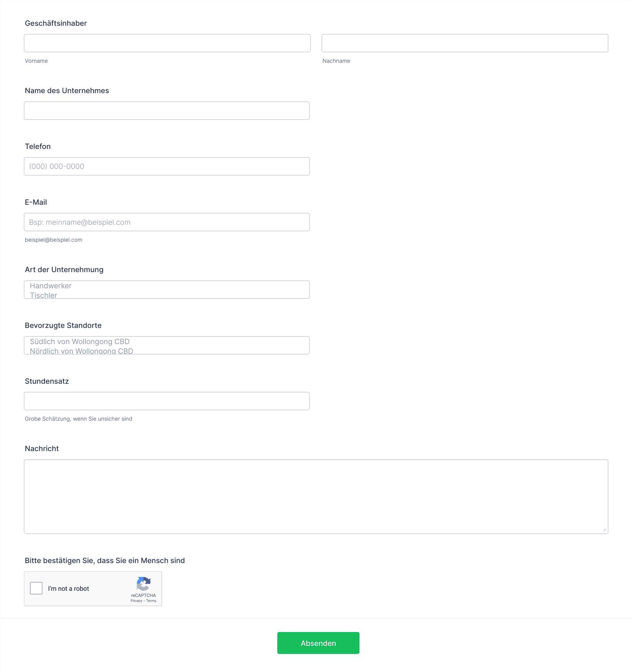Select Südlich von Wollongong CBD option
632x672 pixels.
point(80,341)
